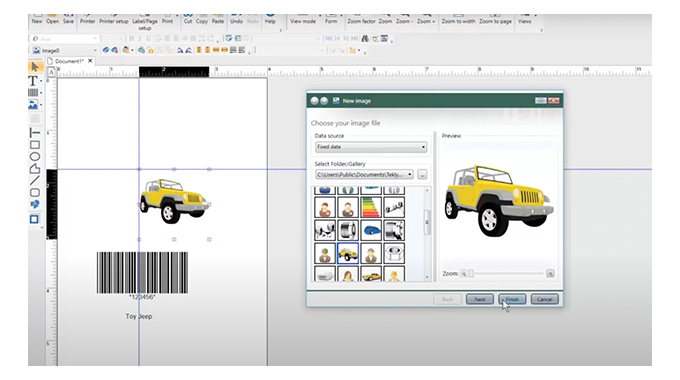The image size is (680, 380).
Task: Click the Next button in New image dialog
Action: (x=480, y=299)
